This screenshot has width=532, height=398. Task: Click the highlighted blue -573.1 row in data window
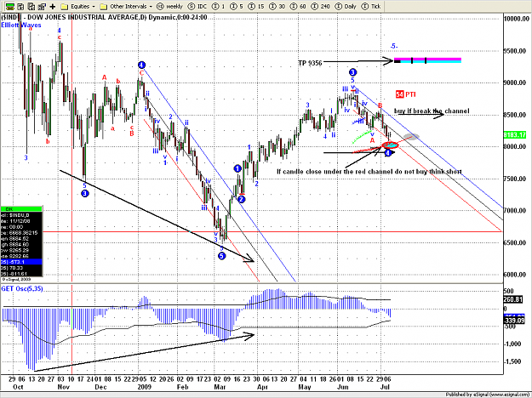pos(21,262)
